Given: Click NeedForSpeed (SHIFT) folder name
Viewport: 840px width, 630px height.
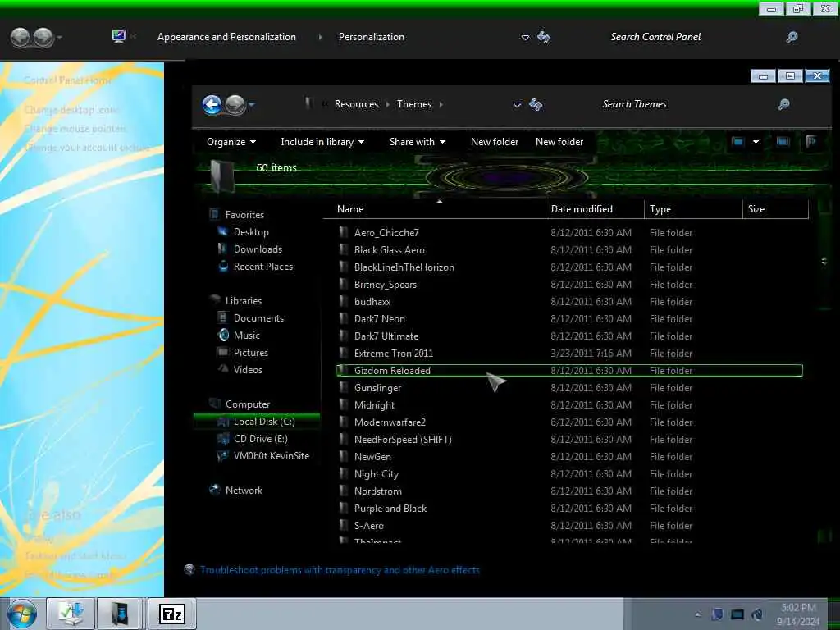Looking at the screenshot, I should [402, 440].
